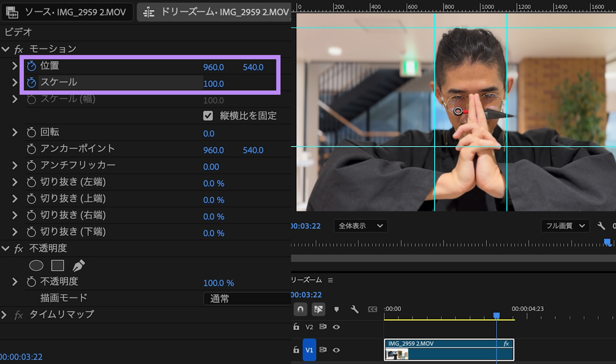This screenshot has width=616, height=364.
Task: Open the 全体表示 zoom level dropdown
Action: click(361, 226)
